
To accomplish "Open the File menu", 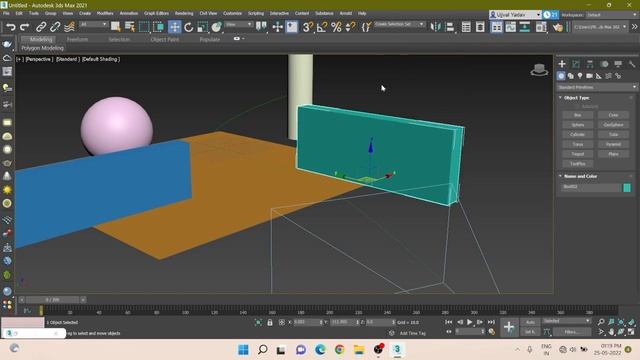I will [x=6, y=13].
